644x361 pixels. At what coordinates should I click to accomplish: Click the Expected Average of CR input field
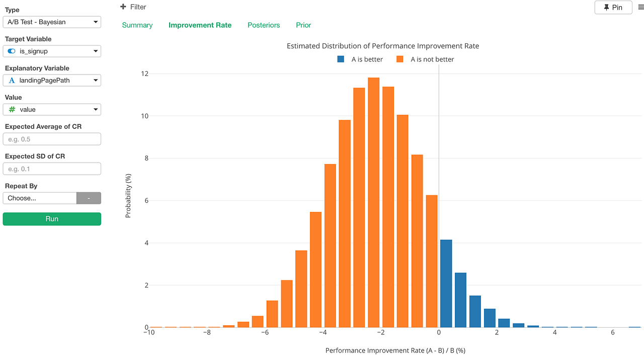tap(52, 139)
